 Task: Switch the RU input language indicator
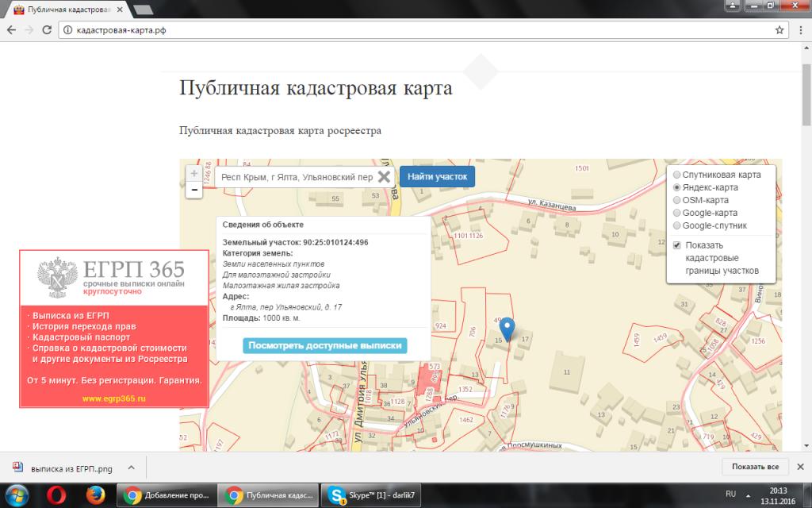(x=730, y=494)
